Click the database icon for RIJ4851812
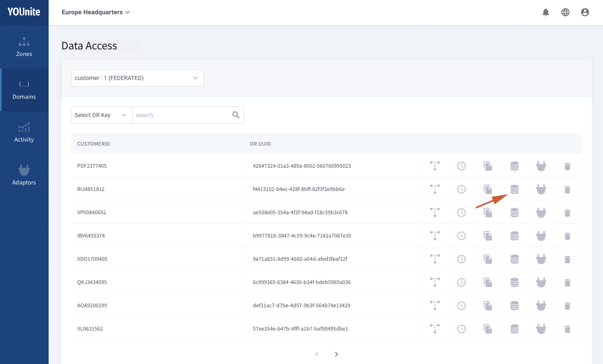 pyautogui.click(x=514, y=189)
